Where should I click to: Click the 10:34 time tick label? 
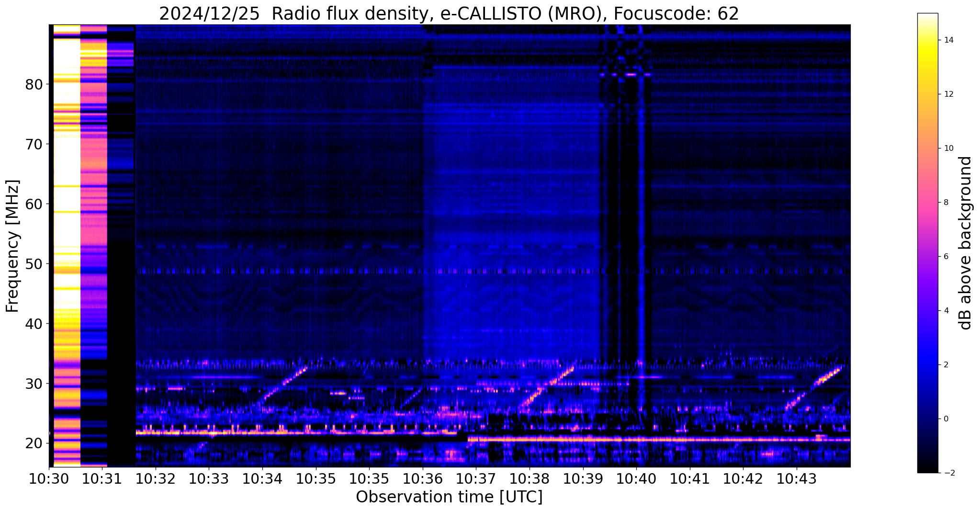pos(262,479)
